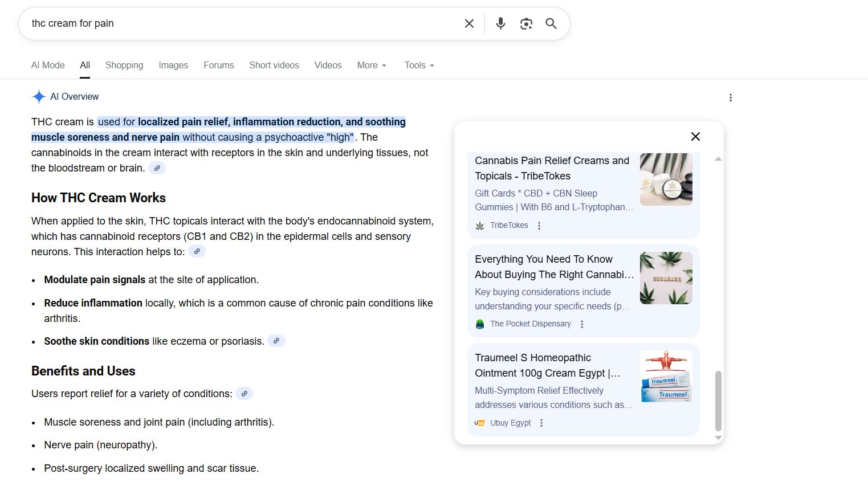868x482 pixels.
Task: Switch to the AI Mode tab
Action: pos(48,66)
